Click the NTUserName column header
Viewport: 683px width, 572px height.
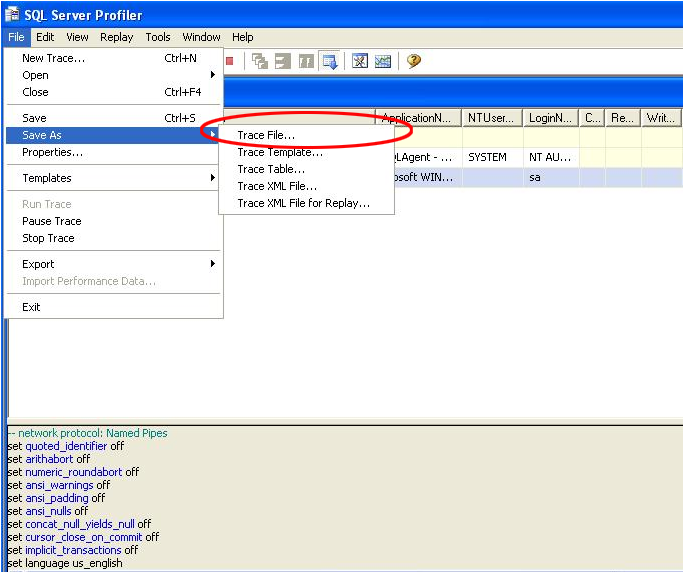click(491, 118)
